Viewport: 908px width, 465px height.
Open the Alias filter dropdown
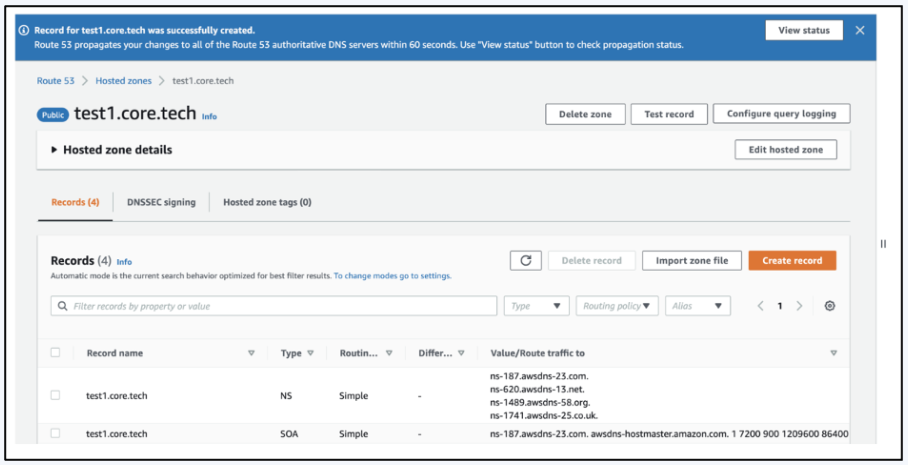(697, 306)
